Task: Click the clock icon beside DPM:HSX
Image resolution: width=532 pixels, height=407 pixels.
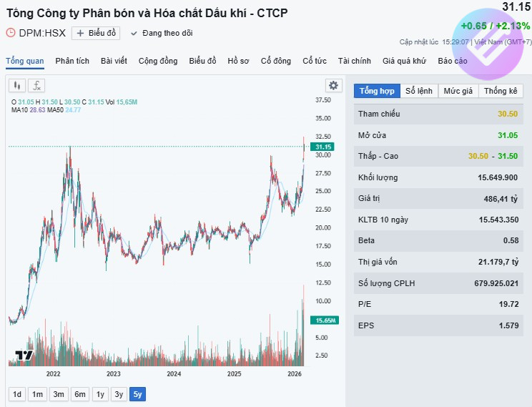Action: pyautogui.click(x=11, y=33)
